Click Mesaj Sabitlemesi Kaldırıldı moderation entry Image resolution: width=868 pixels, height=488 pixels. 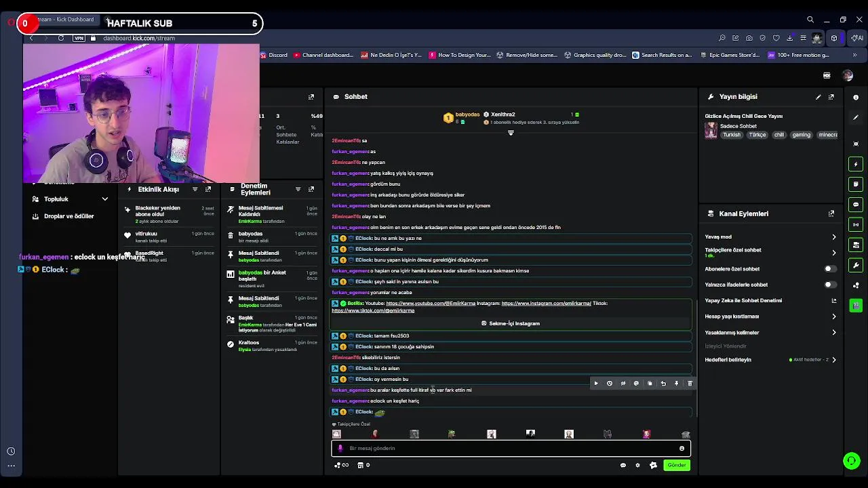coord(272,214)
